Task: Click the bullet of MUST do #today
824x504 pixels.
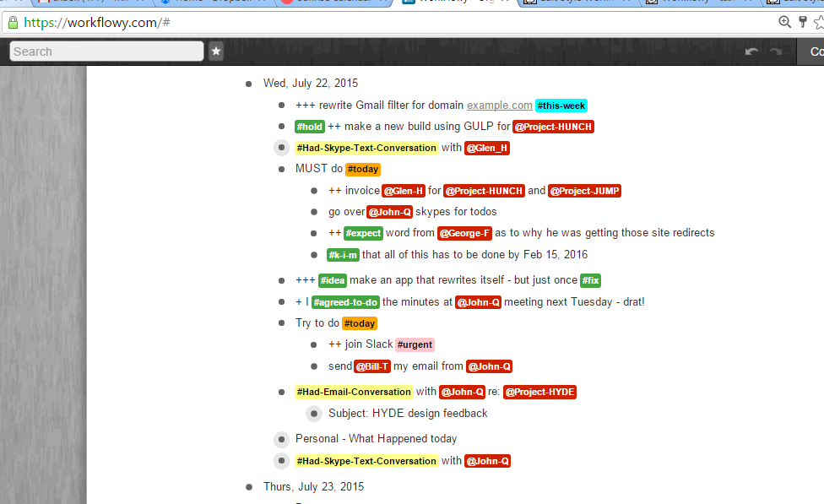Action: tap(282, 169)
